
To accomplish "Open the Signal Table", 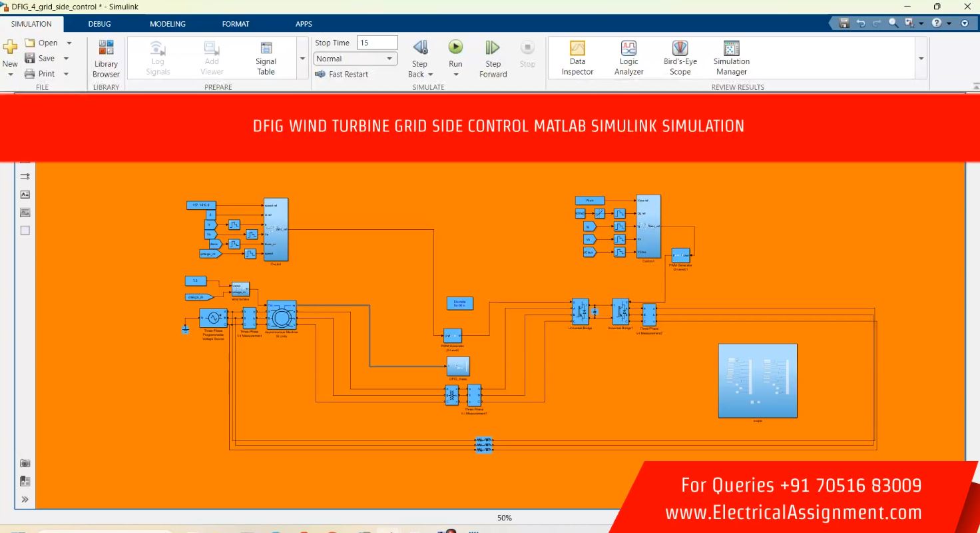I will pos(266,59).
